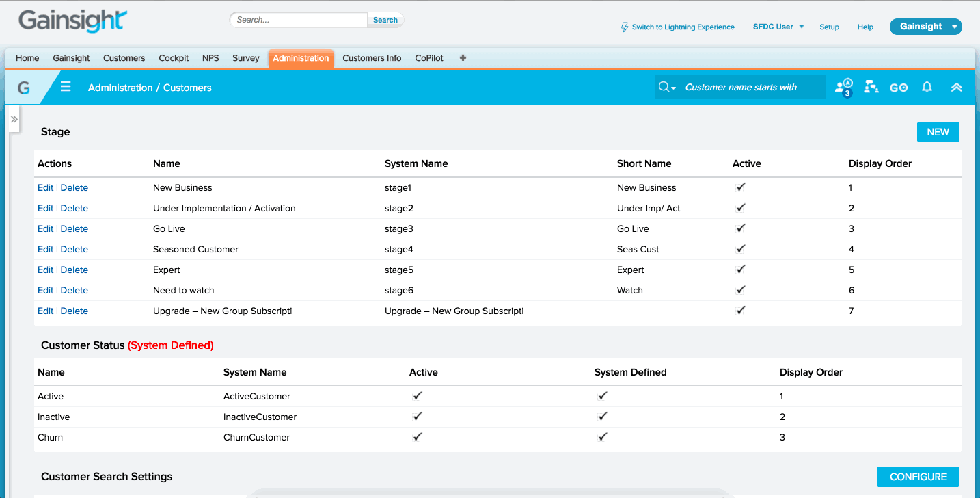This screenshot has width=980, height=498.
Task: Click the CONFIGURE button for Customer Search Settings
Action: point(918,477)
